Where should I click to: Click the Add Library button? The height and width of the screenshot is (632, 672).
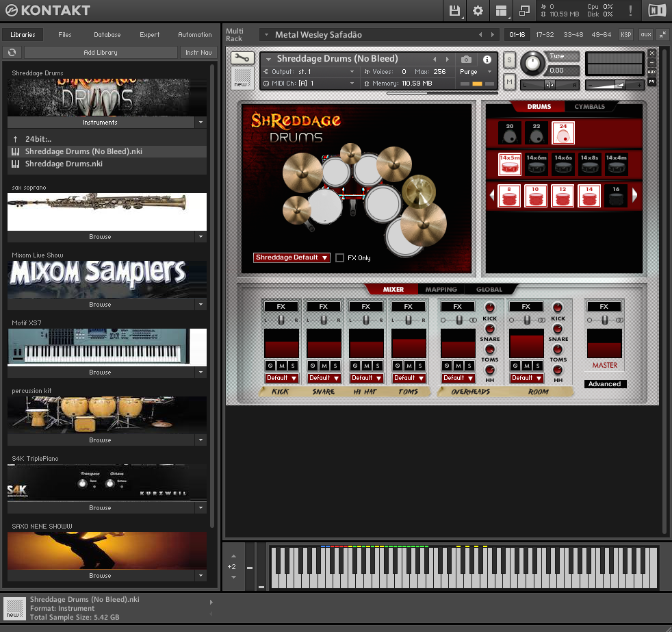click(x=101, y=52)
